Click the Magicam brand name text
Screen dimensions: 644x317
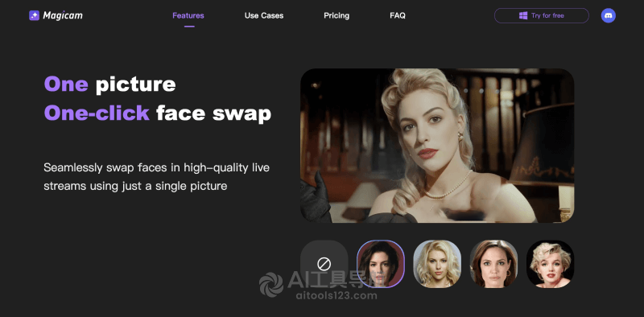[63, 15]
